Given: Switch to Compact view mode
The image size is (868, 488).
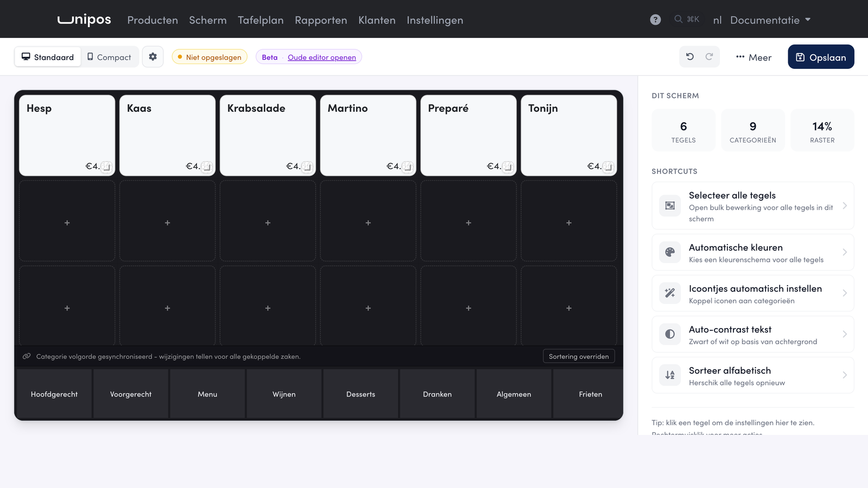Looking at the screenshot, I should pyautogui.click(x=109, y=57).
